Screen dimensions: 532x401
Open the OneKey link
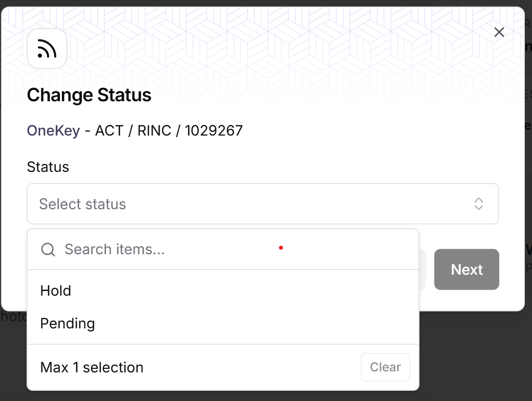(53, 130)
